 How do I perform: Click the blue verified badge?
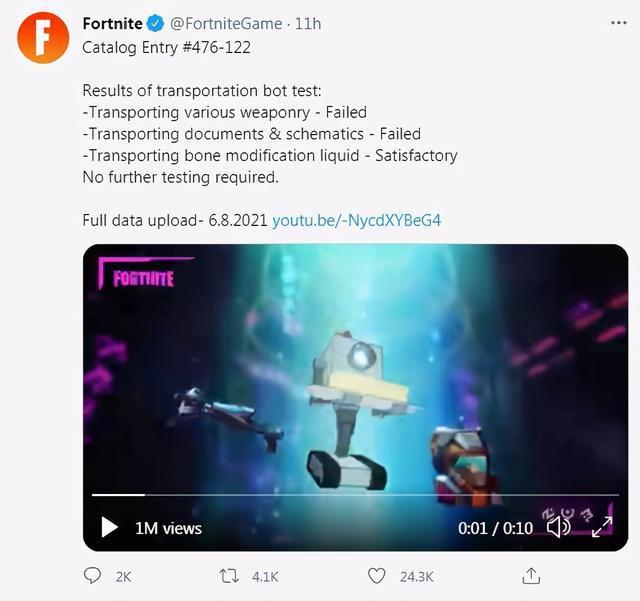click(x=155, y=24)
